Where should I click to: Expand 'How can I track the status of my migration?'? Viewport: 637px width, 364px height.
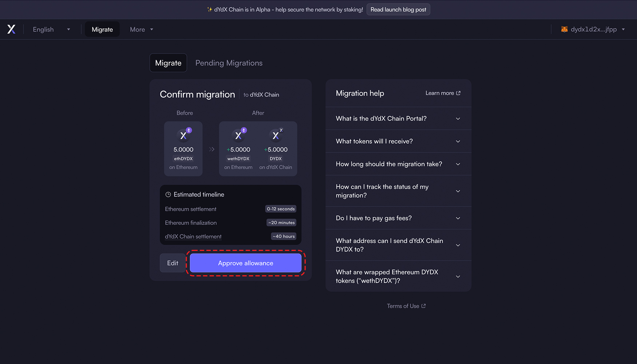pos(398,191)
